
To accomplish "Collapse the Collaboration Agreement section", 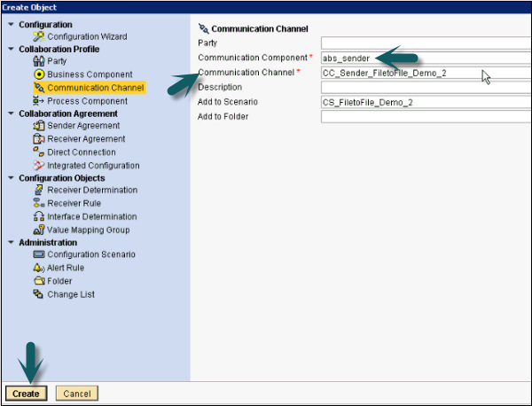I will tap(11, 113).
